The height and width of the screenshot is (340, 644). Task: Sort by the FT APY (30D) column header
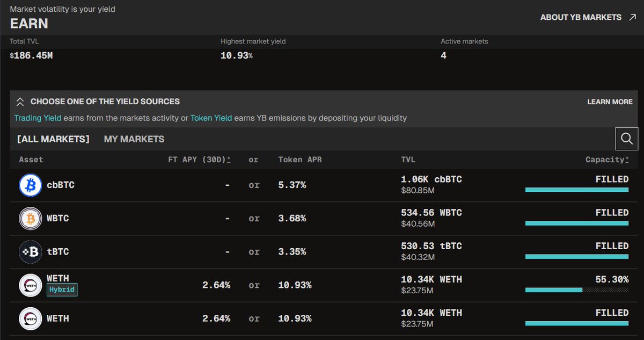point(199,160)
